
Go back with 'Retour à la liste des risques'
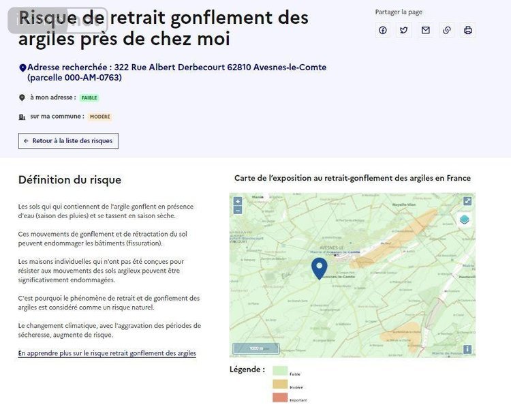click(69, 140)
